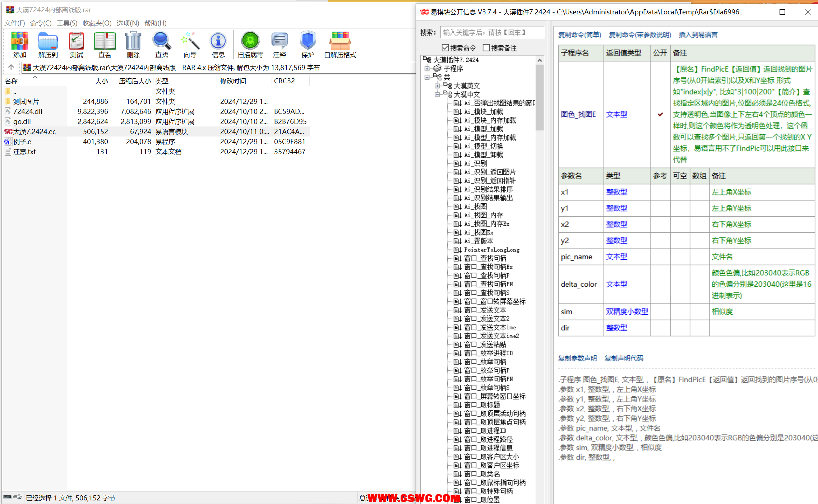Click the 复制命令(带参数说明) link
Screen dimensions: 818x504
(x=640, y=34)
